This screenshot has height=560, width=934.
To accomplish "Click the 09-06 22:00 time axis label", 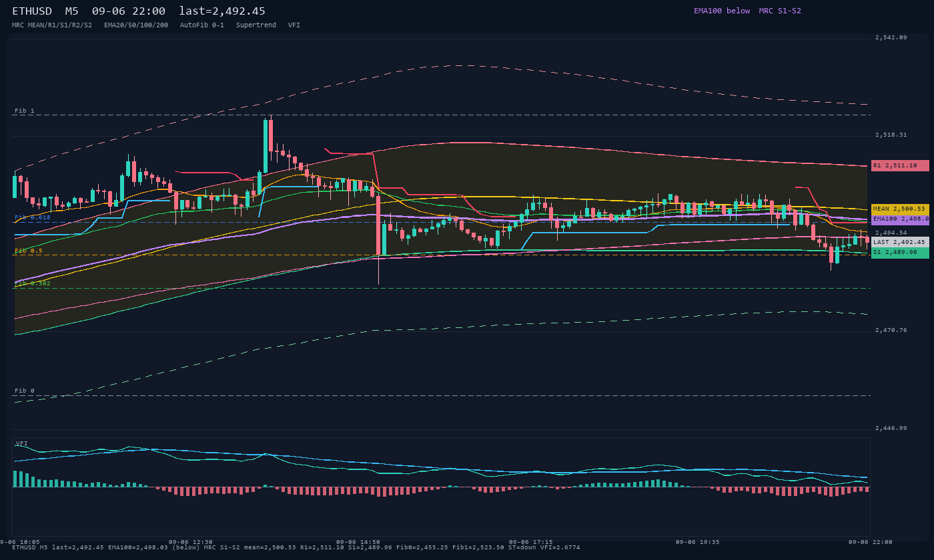I will 871,542.
